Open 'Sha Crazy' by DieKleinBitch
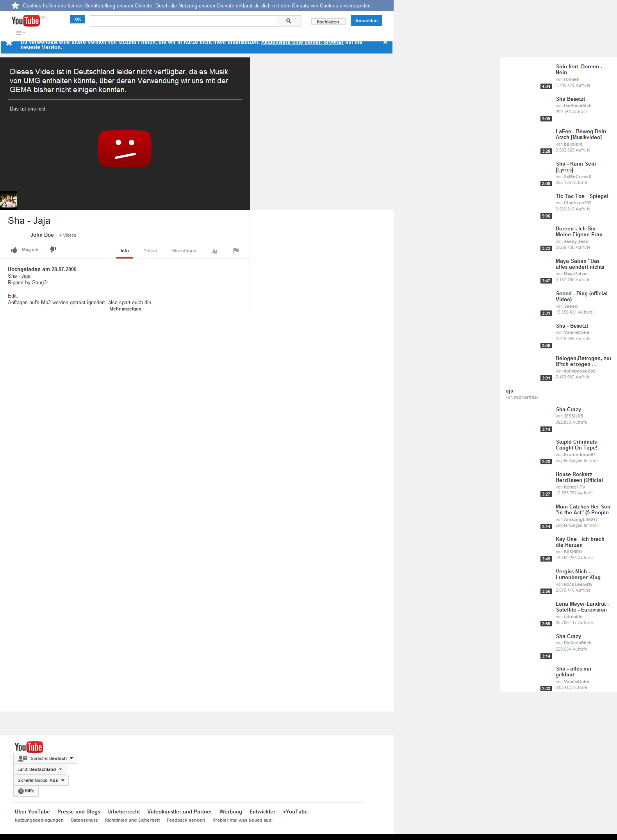This screenshot has width=617, height=840. [569, 636]
